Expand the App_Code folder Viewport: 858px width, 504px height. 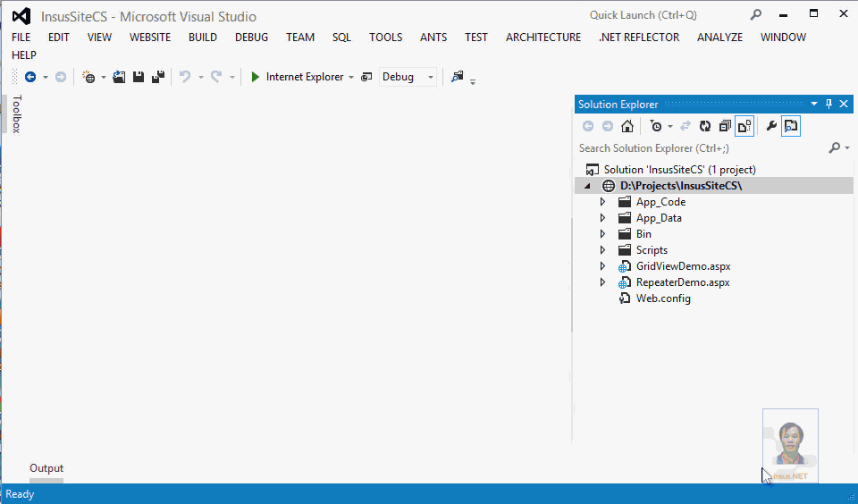point(602,202)
